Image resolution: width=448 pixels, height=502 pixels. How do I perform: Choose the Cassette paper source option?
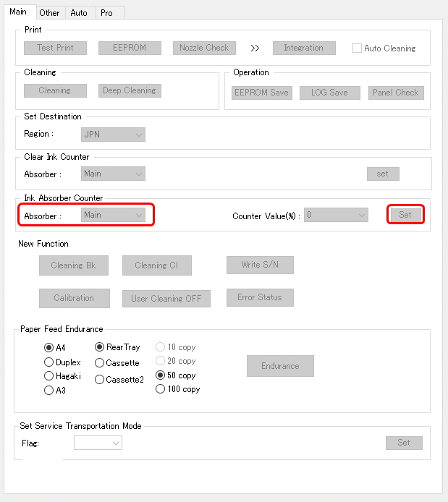click(x=100, y=363)
